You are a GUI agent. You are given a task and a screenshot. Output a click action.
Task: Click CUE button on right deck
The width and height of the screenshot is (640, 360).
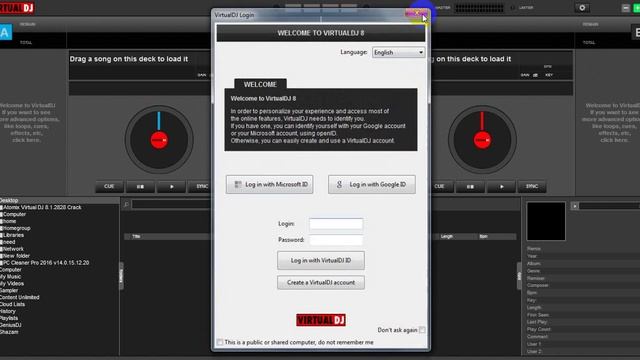441,187
